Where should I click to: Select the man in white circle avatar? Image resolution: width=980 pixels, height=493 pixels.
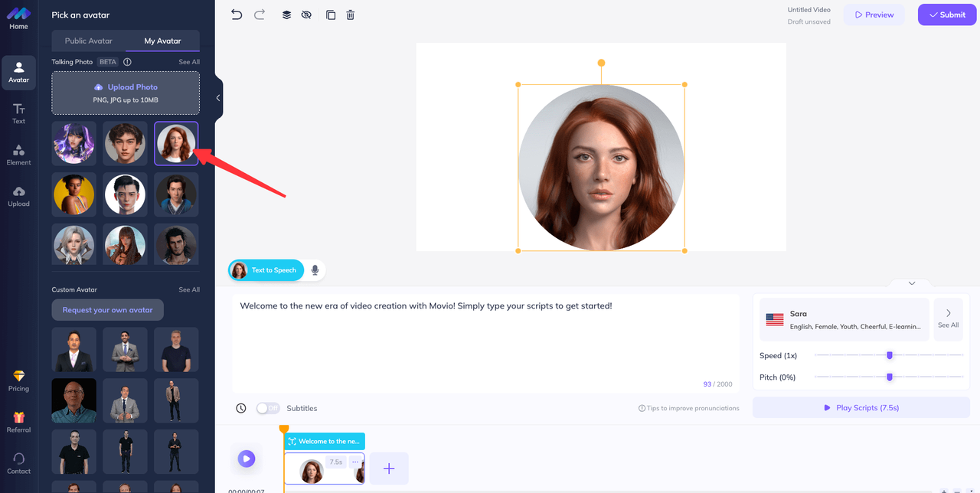click(125, 194)
